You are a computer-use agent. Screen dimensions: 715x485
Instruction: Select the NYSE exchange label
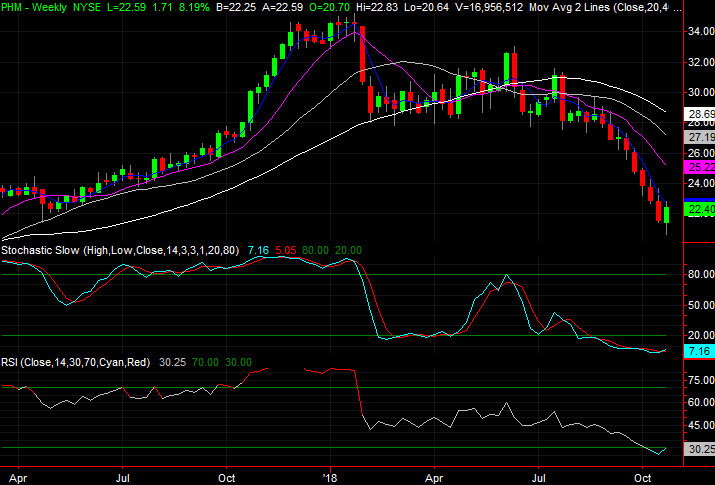87,7
